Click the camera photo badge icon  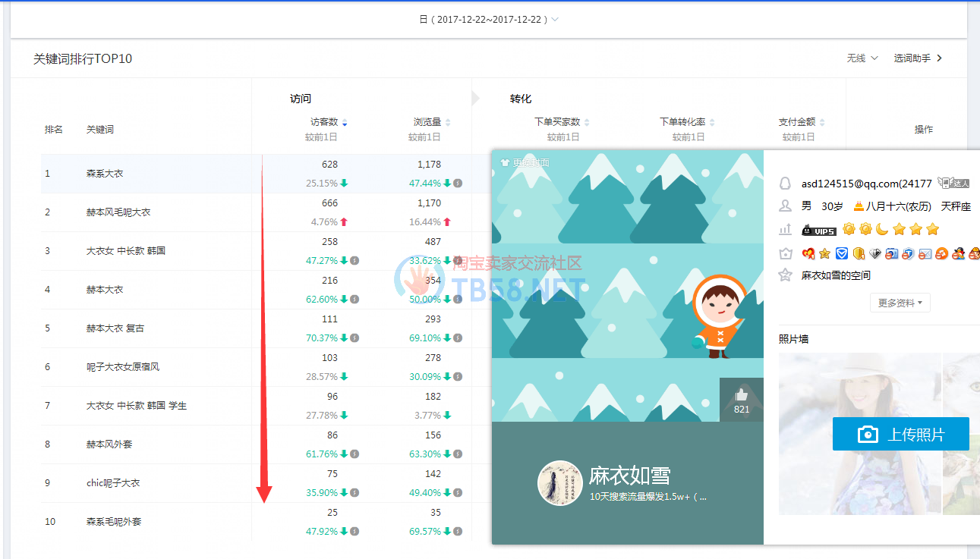[x=892, y=253]
